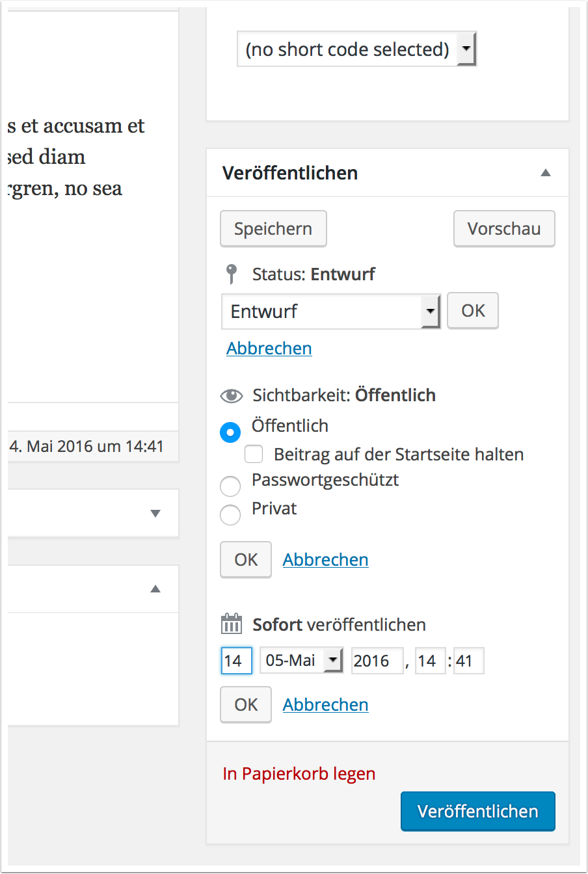Image resolution: width=588 pixels, height=874 pixels.
Task: Click the Speichern button
Action: click(273, 229)
